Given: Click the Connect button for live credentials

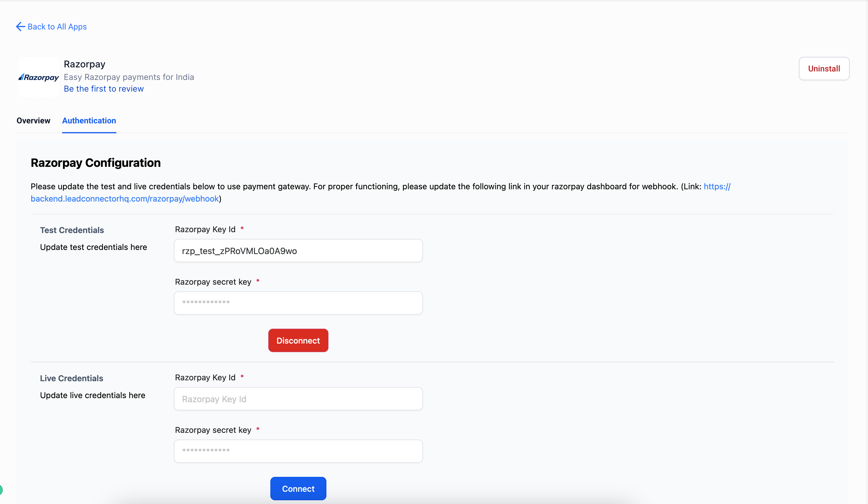Looking at the screenshot, I should point(298,489).
